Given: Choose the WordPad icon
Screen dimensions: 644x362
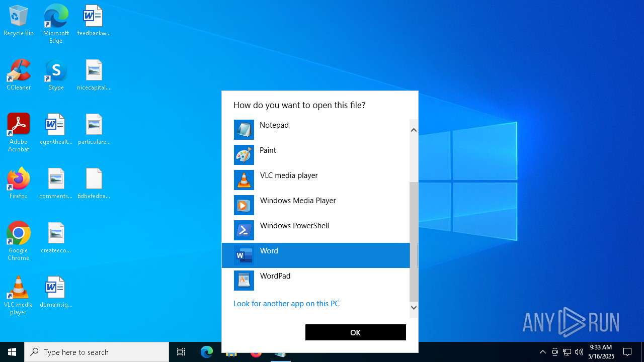Looking at the screenshot, I should (244, 281).
